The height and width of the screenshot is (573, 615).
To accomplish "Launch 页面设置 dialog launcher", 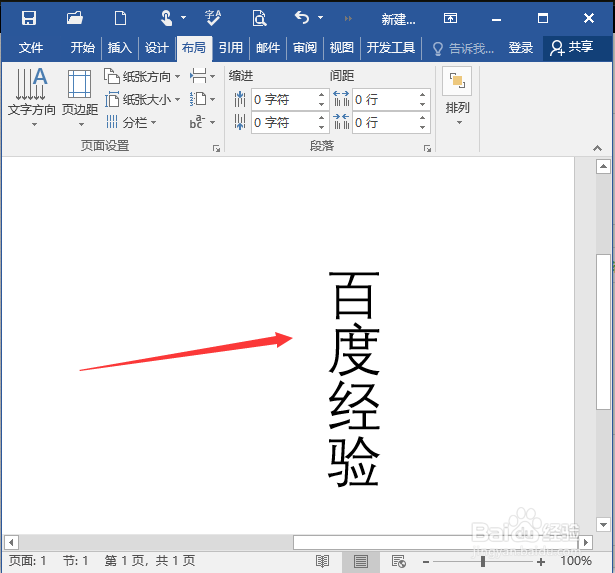I will coord(217,148).
